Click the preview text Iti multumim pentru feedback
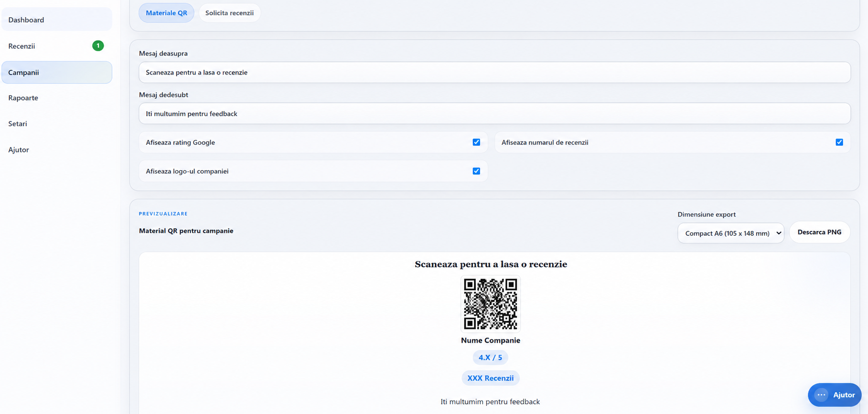This screenshot has width=868, height=414. 490,402
